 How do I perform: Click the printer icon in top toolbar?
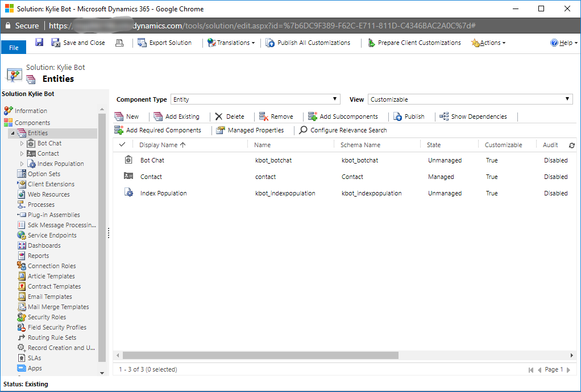tap(119, 43)
